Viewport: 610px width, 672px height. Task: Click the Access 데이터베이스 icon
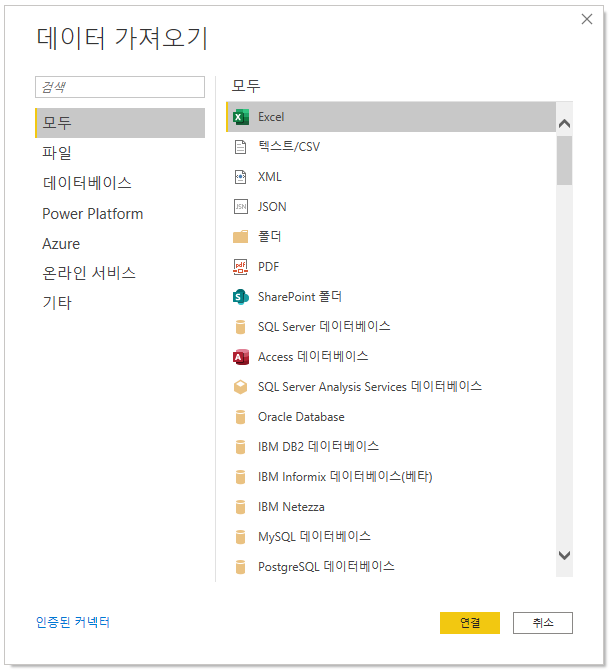[x=240, y=357]
